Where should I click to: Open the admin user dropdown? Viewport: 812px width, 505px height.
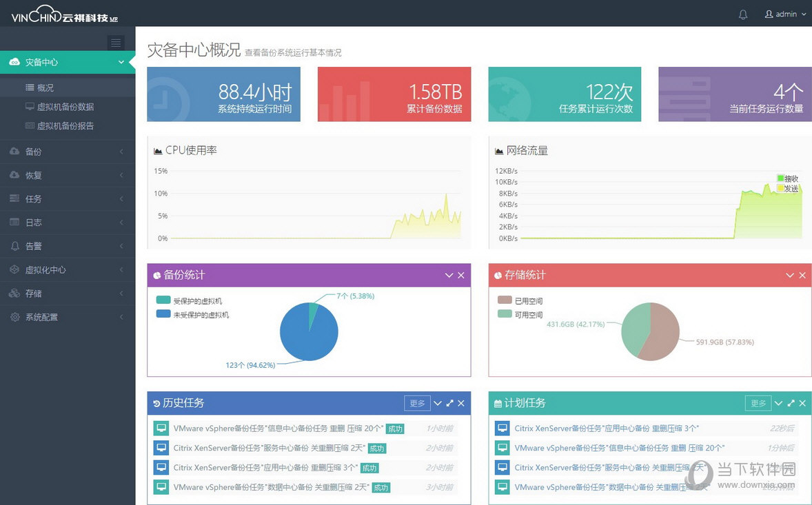point(785,14)
